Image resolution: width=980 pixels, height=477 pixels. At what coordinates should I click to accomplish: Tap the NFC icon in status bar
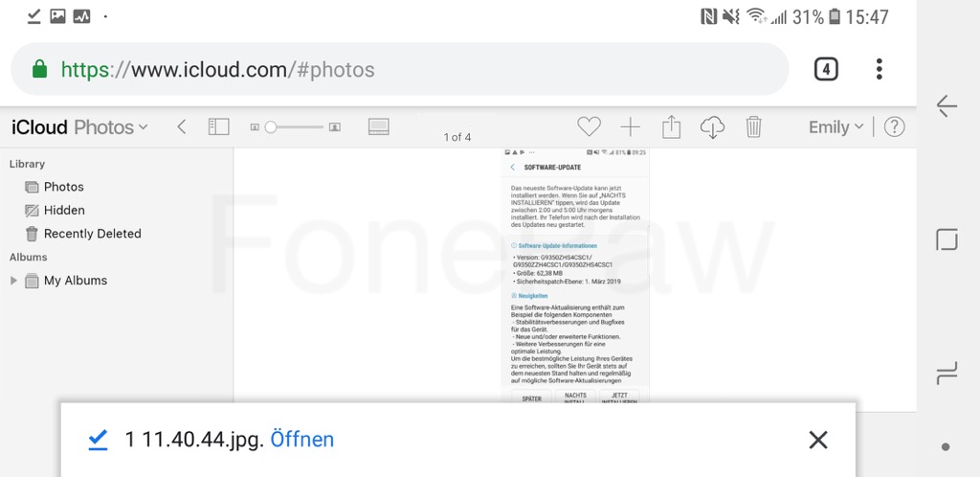pyautogui.click(x=709, y=17)
